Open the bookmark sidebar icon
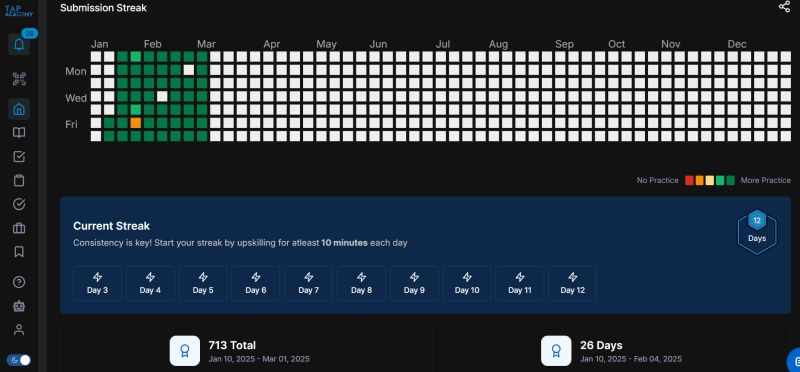Screen dimensions: 800x372 click(19, 252)
